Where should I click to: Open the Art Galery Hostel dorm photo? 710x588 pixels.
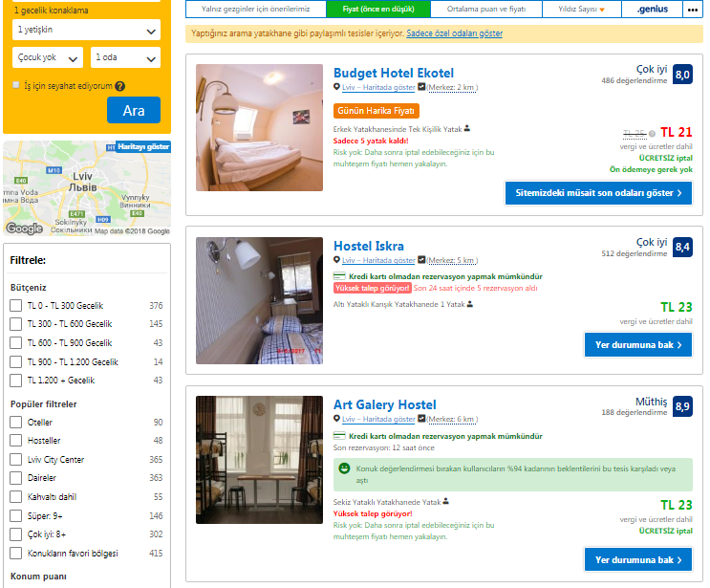[x=260, y=460]
